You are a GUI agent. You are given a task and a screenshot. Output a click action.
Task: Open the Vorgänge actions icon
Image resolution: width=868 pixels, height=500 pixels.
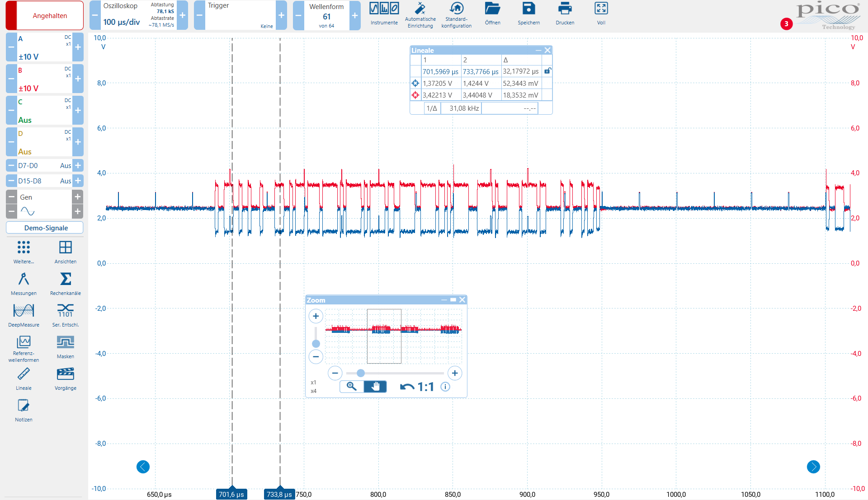click(66, 379)
